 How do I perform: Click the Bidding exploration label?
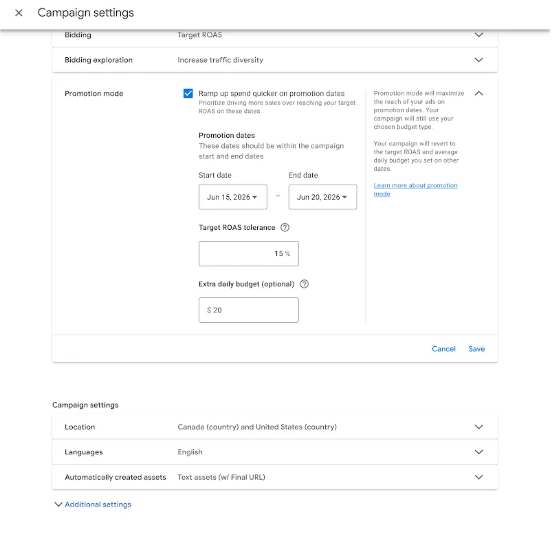pyautogui.click(x=99, y=60)
